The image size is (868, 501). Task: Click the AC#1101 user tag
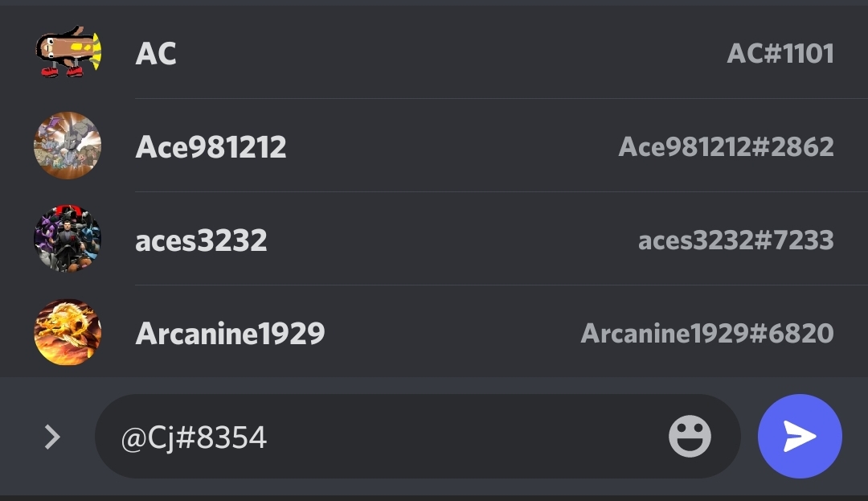click(x=780, y=54)
